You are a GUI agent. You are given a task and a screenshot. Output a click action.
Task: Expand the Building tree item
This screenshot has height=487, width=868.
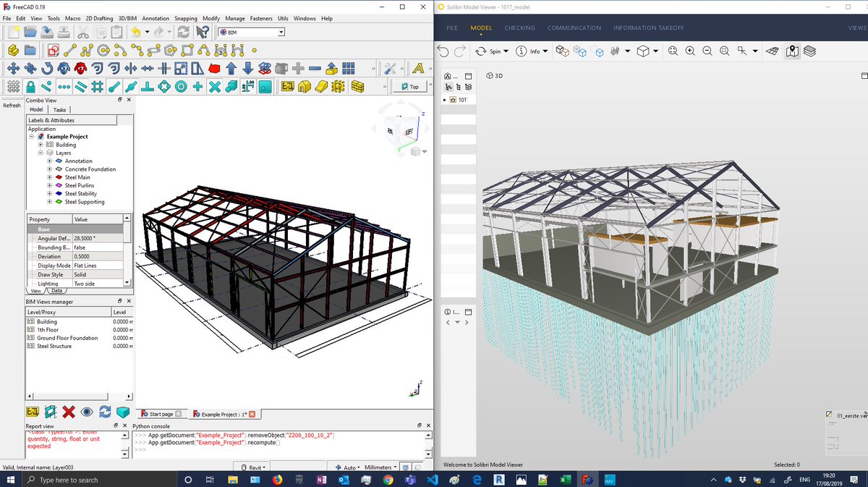tap(41, 145)
